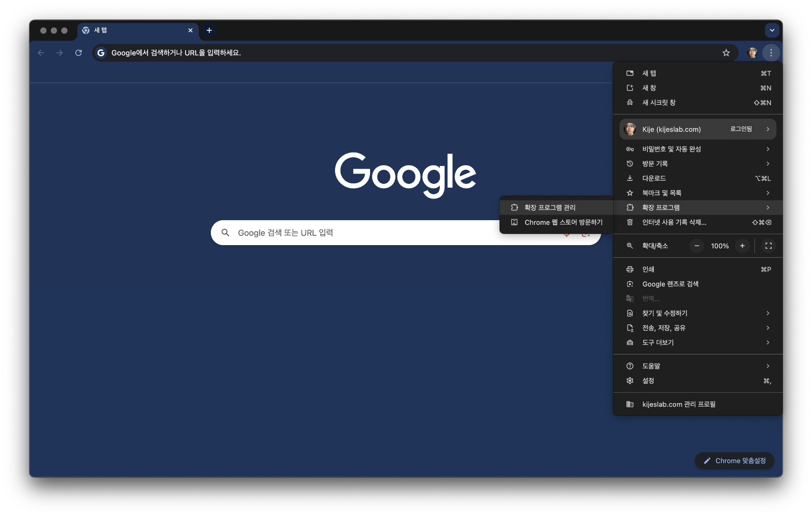Viewport: 812px width, 516px height.
Task: Click the zoom increase plus control
Action: (742, 246)
